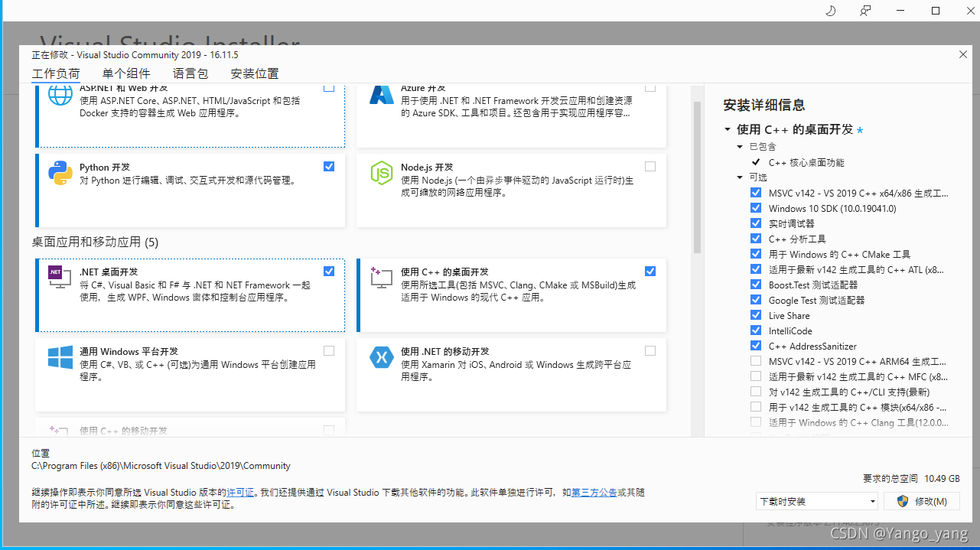
Task: Uncheck the Windows 10 SDK (10.0.19041.0) option
Action: [x=756, y=208]
